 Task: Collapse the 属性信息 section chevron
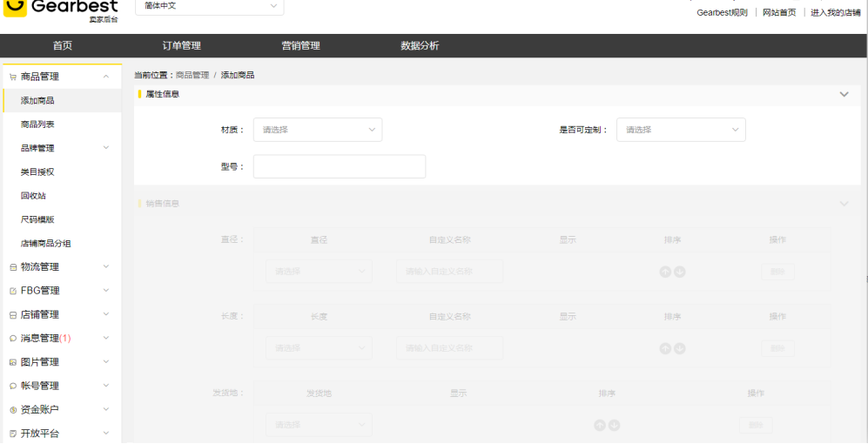[844, 94]
